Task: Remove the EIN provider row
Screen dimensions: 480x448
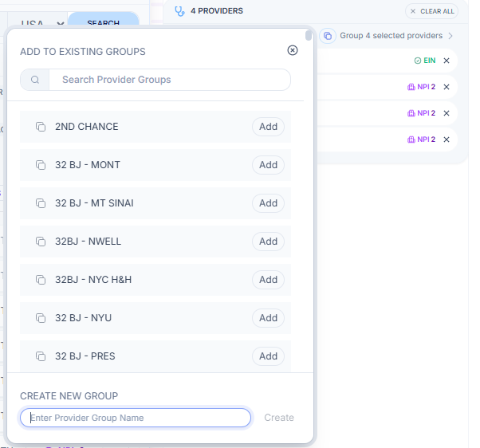Action: 447,61
